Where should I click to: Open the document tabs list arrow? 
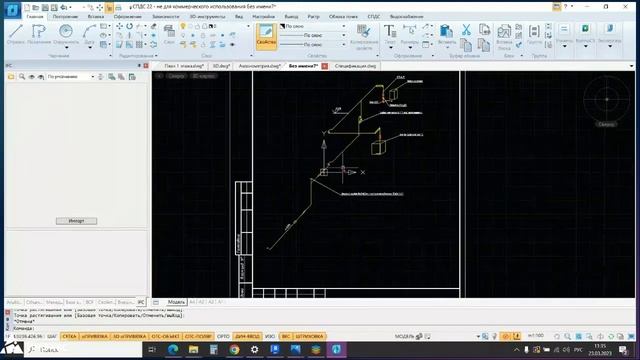[631, 66]
